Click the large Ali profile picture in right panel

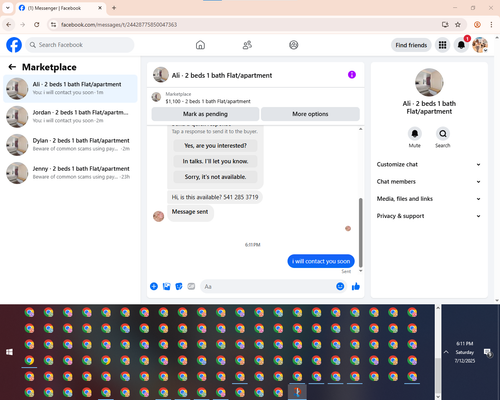click(x=429, y=82)
